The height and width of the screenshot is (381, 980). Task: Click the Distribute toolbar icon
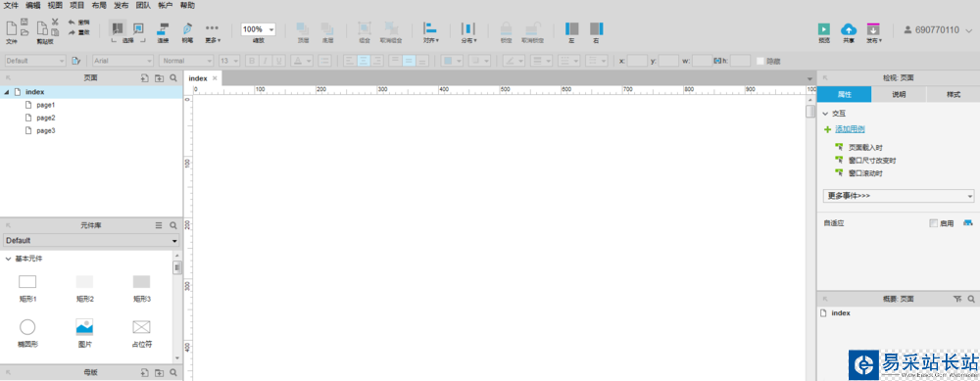click(x=468, y=28)
